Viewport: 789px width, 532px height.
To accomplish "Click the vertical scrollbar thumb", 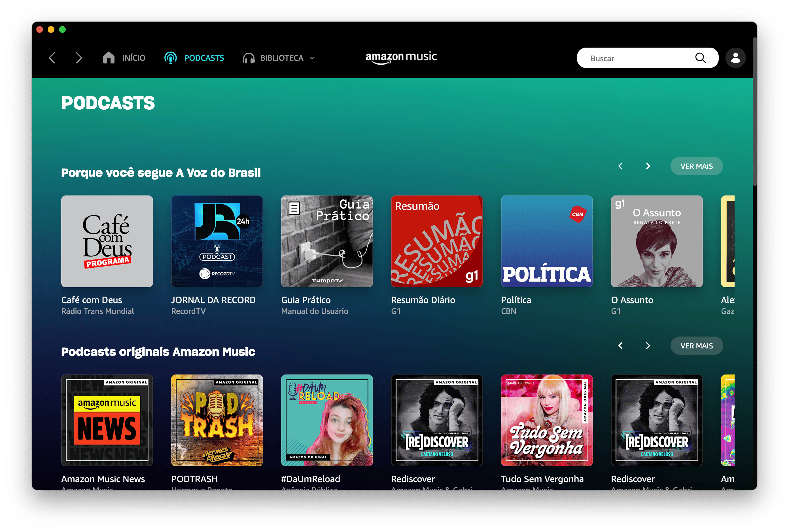I will (x=755, y=112).
